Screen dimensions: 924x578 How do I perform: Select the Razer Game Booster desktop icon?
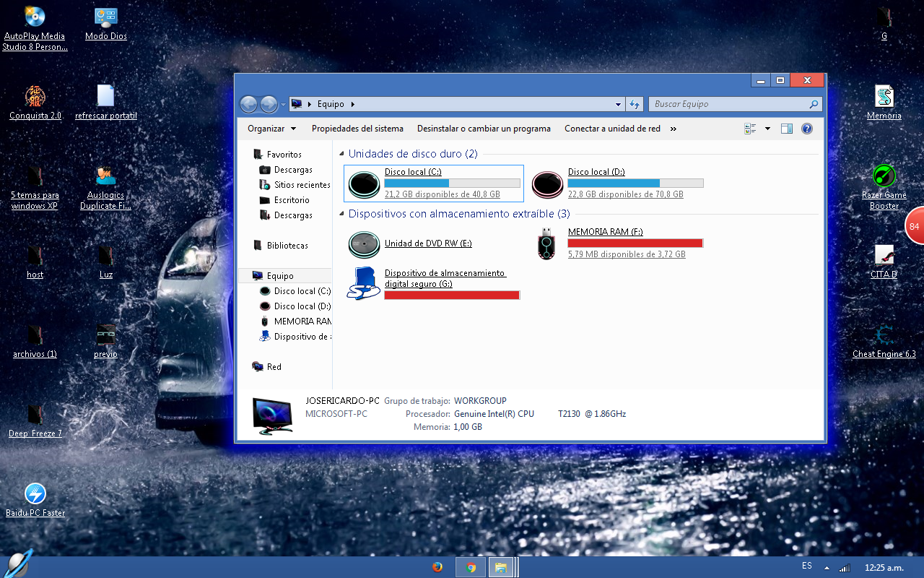(x=884, y=187)
